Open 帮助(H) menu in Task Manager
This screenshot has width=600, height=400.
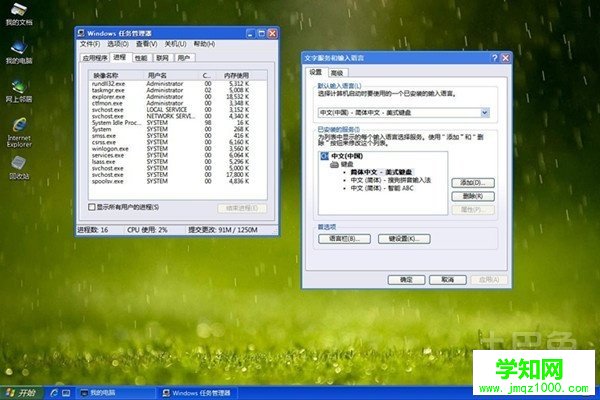click(204, 44)
